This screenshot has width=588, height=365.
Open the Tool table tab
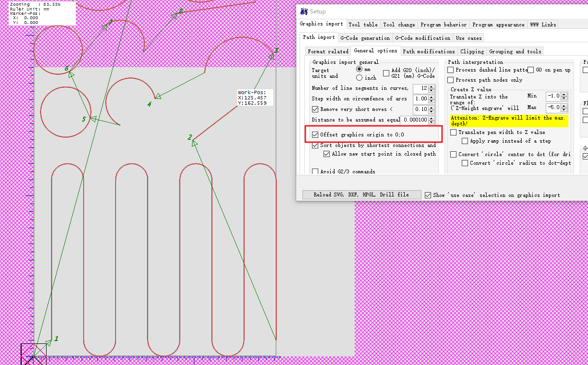(x=363, y=24)
